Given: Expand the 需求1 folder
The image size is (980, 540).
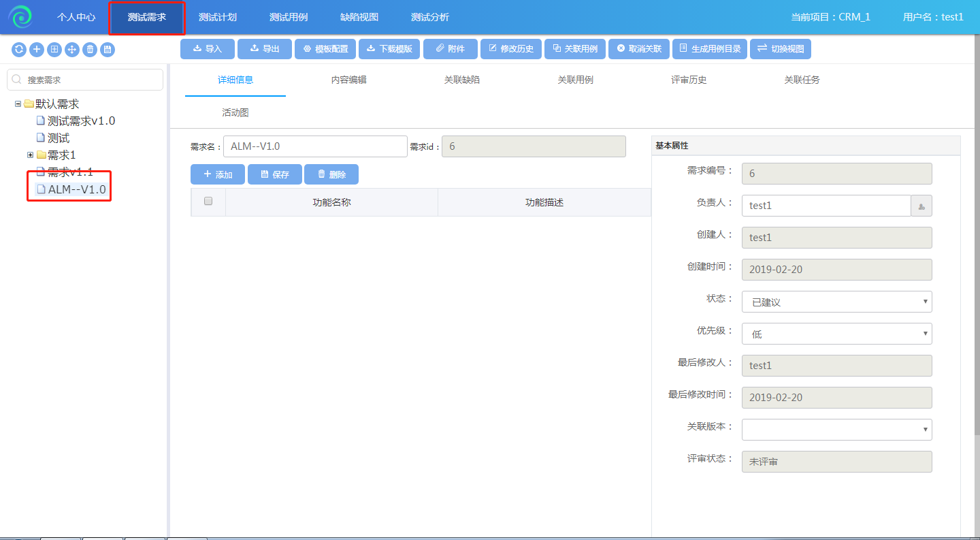Looking at the screenshot, I should tap(30, 155).
